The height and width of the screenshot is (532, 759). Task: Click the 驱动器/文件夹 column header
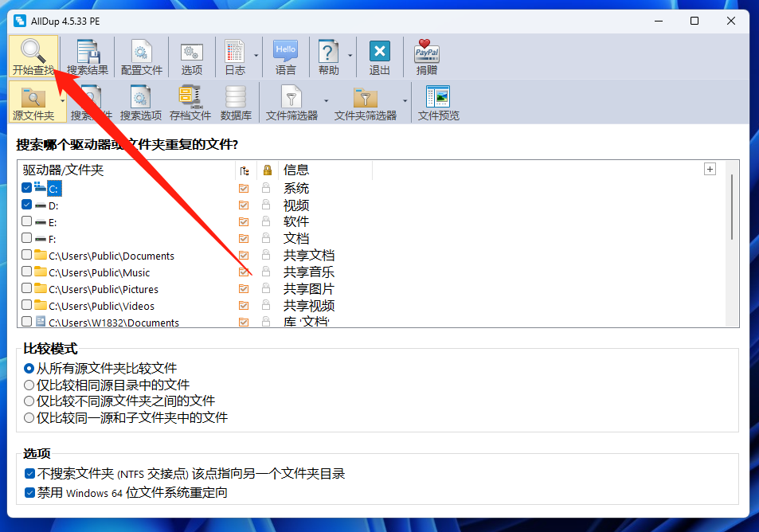128,170
